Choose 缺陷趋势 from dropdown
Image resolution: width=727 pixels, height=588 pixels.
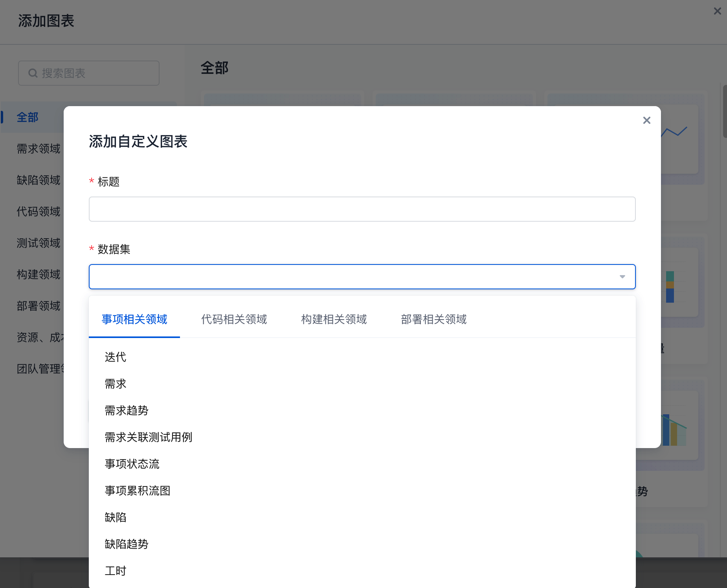pyautogui.click(x=127, y=544)
